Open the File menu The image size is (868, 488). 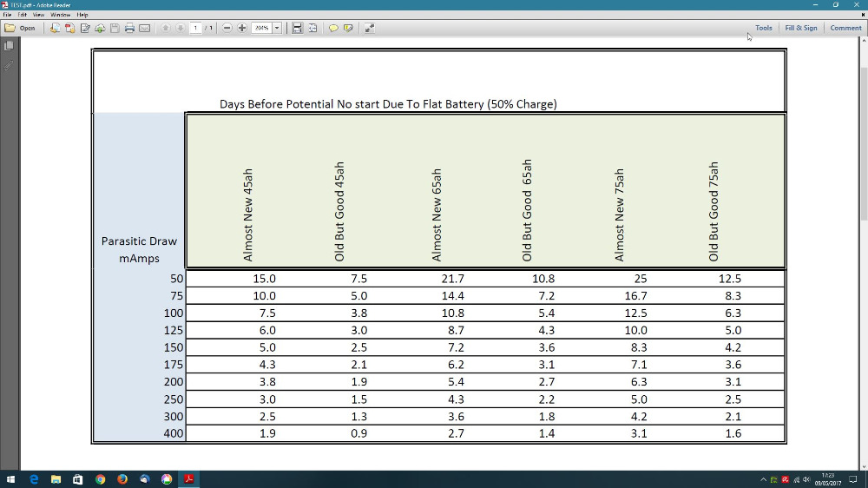[8, 15]
